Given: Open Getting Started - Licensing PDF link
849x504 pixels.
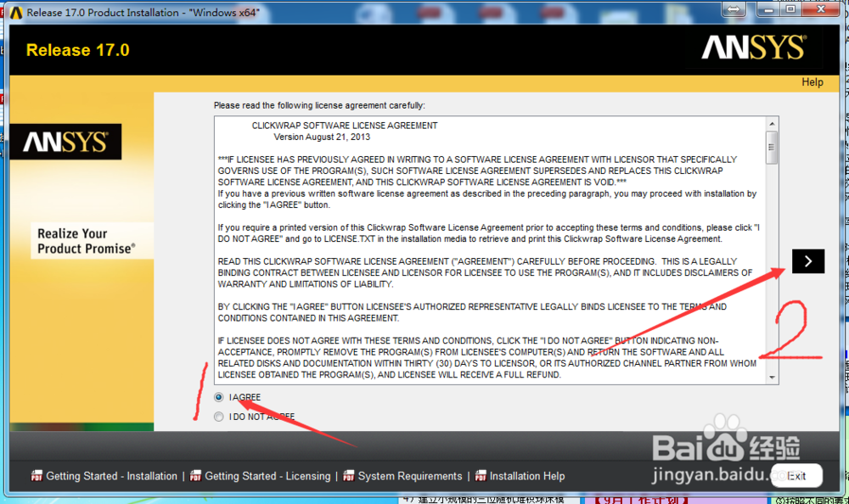Looking at the screenshot, I should (x=267, y=476).
